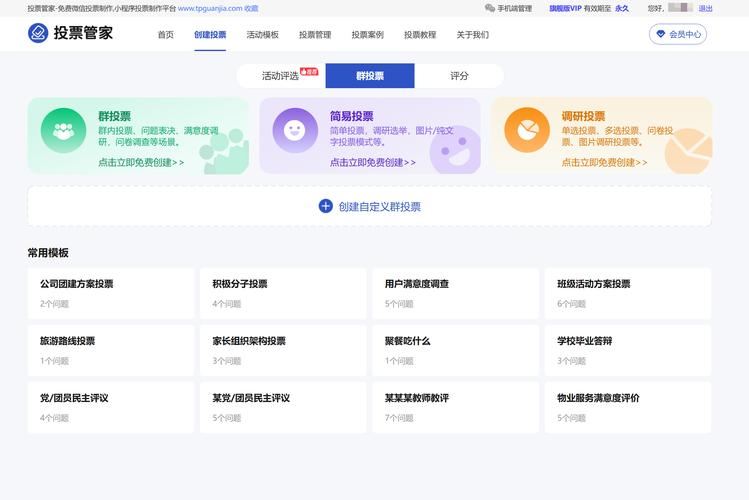Click 点击立即免费创建 under 调研投票
749x500 pixels.
tap(604, 162)
